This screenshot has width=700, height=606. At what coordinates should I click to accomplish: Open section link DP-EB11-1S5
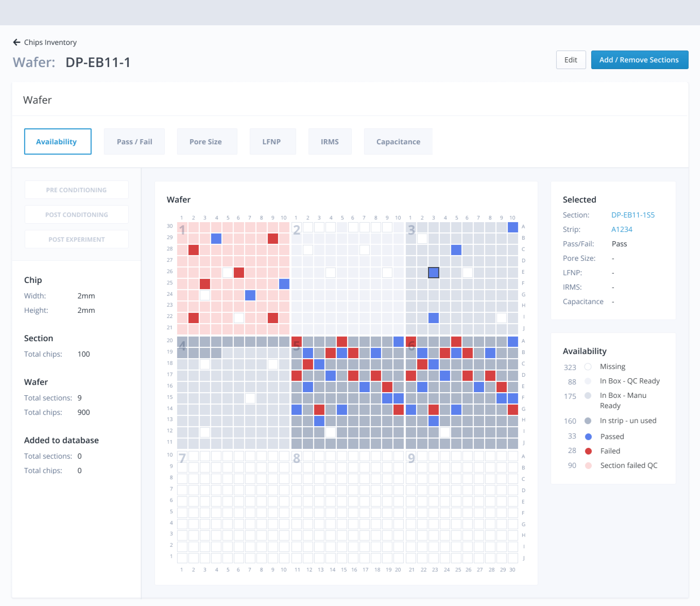click(633, 215)
